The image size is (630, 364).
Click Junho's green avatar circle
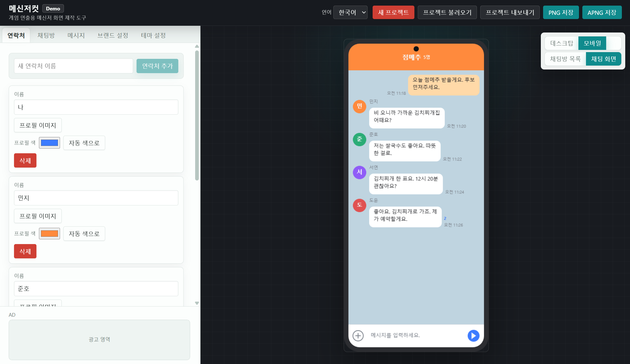(359, 139)
